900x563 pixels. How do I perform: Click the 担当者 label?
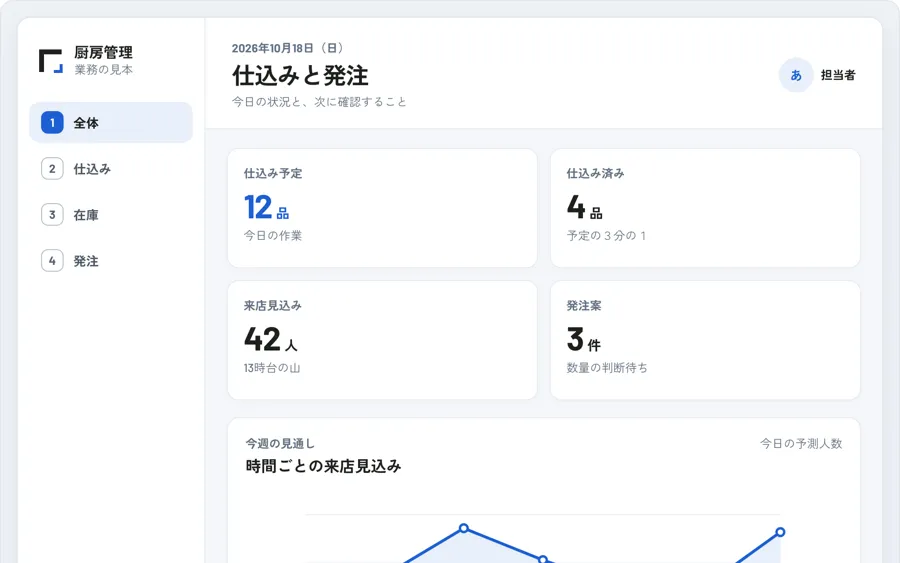[x=837, y=75]
